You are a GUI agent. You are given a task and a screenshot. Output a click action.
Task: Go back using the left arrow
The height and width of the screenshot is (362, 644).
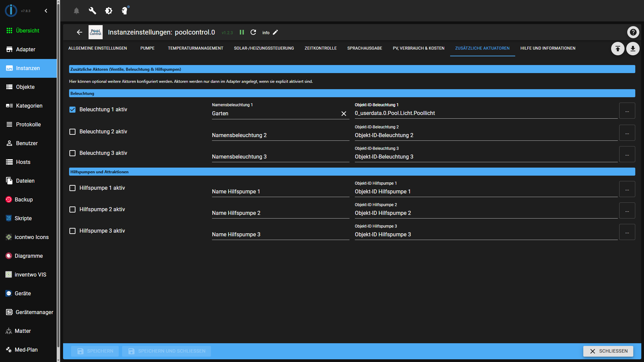point(79,32)
